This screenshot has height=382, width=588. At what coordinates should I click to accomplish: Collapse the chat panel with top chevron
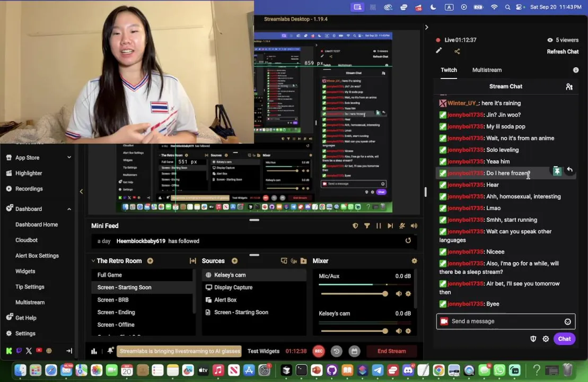tap(426, 28)
